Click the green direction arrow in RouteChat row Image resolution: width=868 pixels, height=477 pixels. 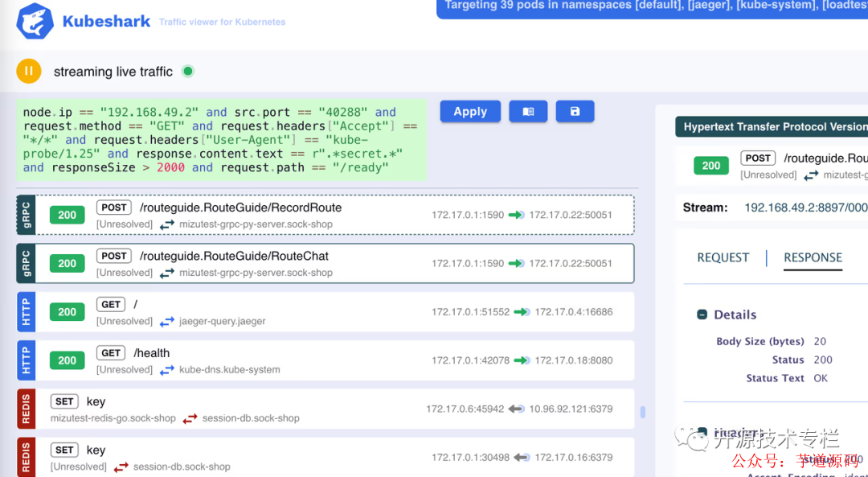click(x=517, y=264)
